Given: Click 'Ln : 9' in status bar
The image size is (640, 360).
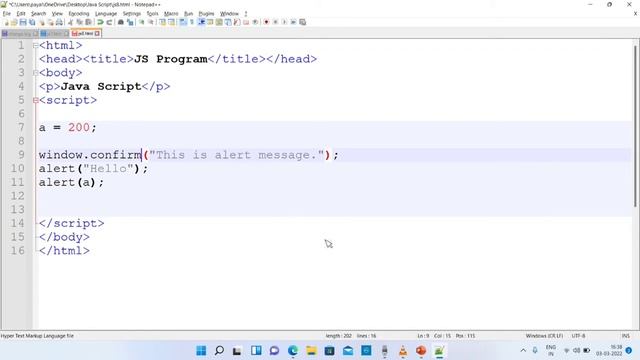Looking at the screenshot, I should (x=423, y=336).
